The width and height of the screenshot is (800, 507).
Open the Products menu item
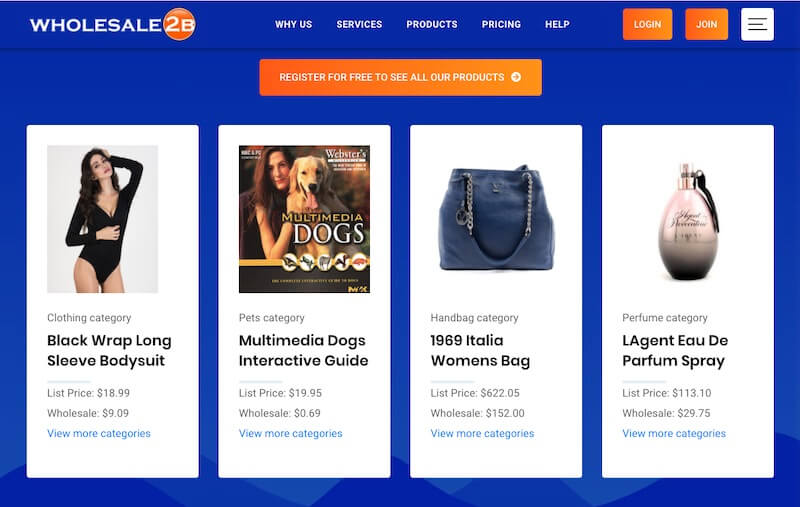pyautogui.click(x=432, y=24)
